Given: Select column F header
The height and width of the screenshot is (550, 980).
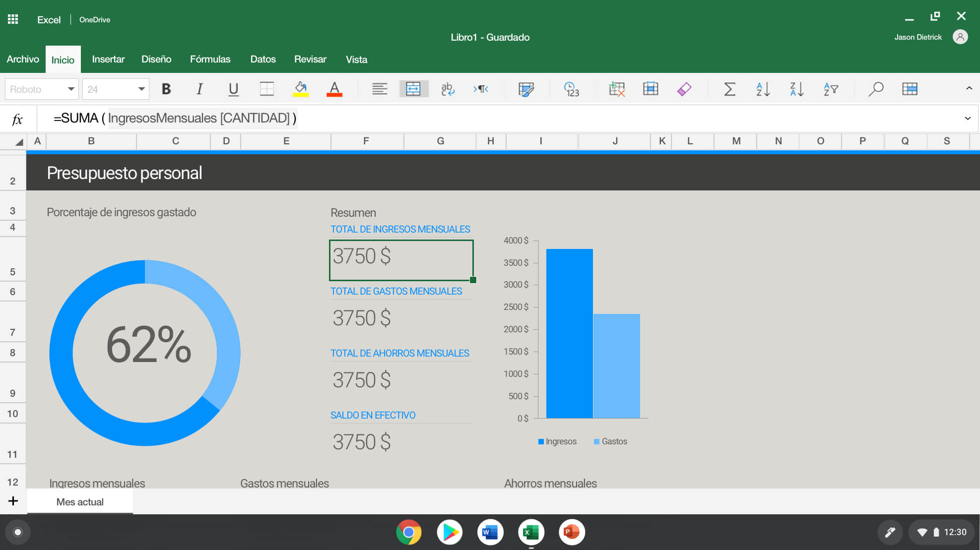Looking at the screenshot, I should coord(366,141).
